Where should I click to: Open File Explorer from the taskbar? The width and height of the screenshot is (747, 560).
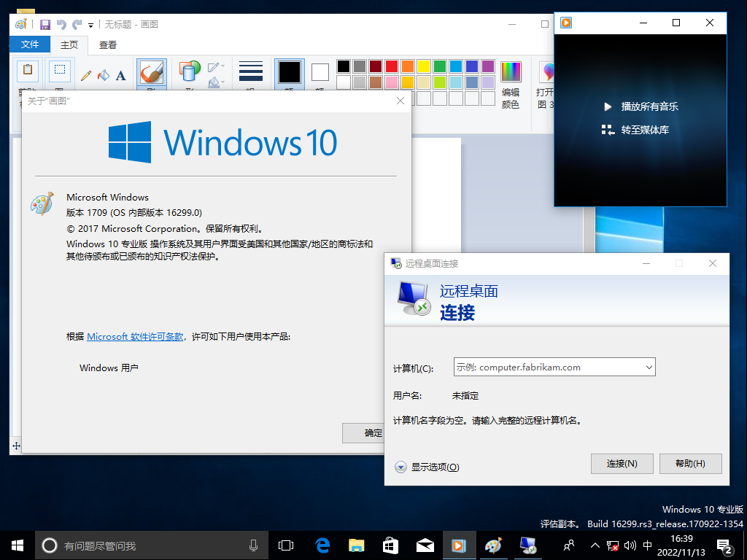coord(356,545)
